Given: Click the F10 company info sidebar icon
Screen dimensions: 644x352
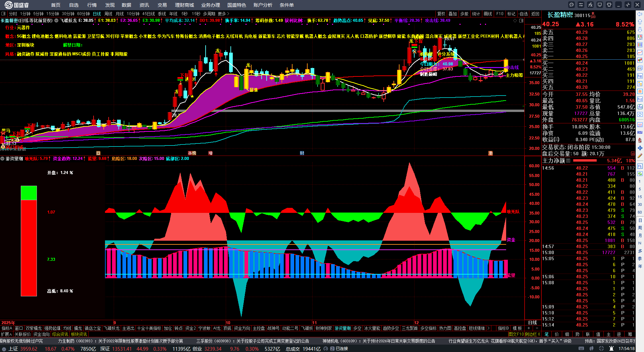Looking at the screenshot, I should pyautogui.click(x=640, y=76).
